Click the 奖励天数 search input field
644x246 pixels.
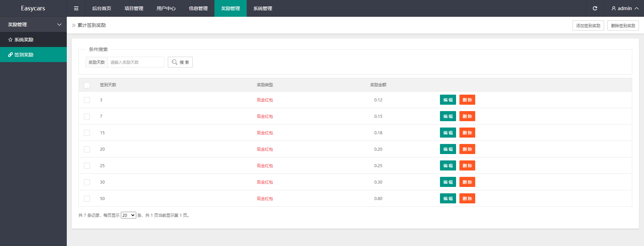coord(136,62)
